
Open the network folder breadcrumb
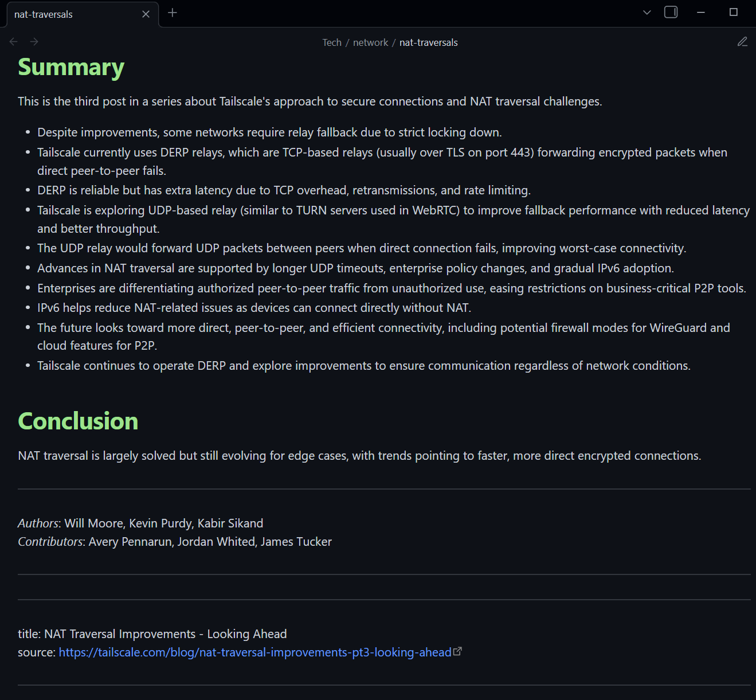click(x=370, y=42)
